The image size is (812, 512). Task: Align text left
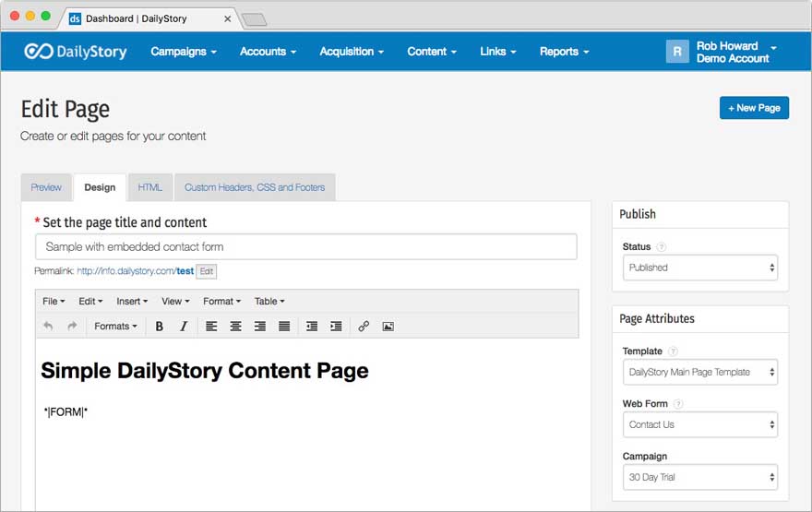tap(211, 327)
